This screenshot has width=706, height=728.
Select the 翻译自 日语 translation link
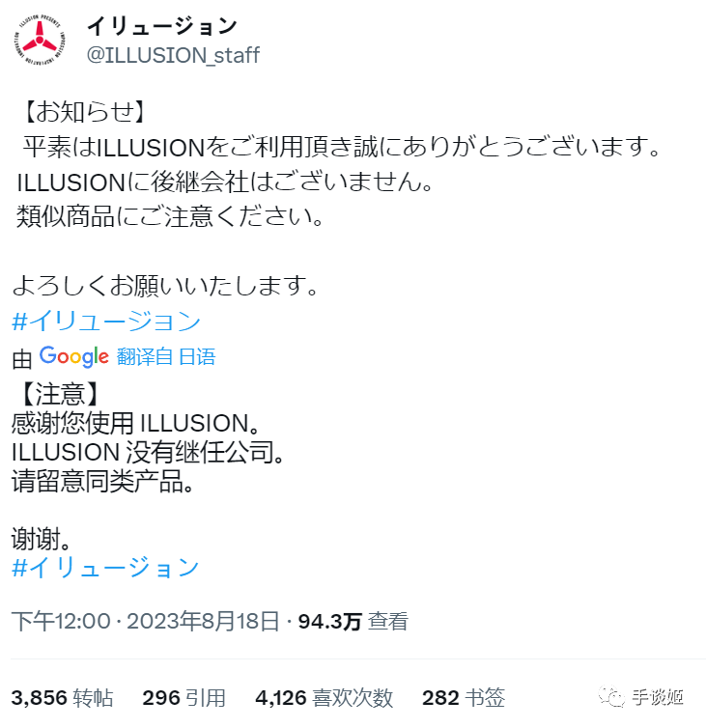coord(166,356)
